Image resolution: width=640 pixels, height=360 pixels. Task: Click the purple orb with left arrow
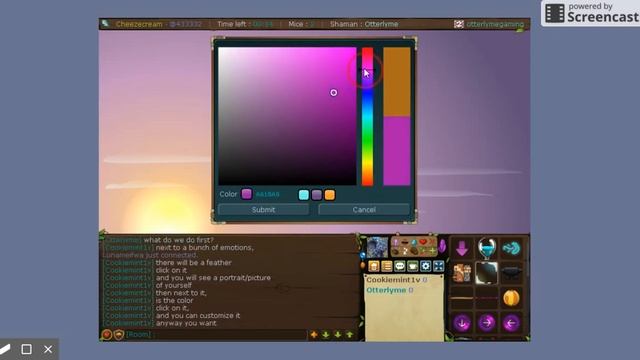click(x=511, y=323)
